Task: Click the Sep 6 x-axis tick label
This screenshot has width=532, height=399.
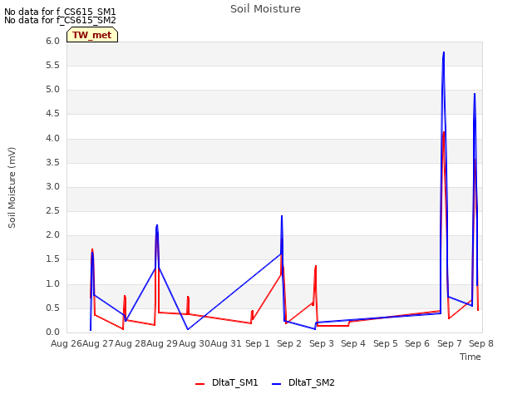Action: tap(417, 343)
